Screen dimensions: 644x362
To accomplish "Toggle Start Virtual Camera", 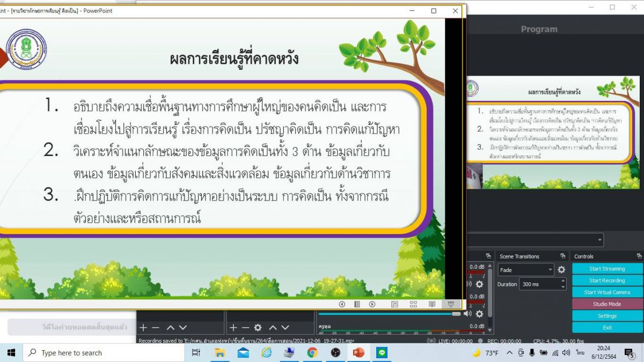I will tap(607, 292).
